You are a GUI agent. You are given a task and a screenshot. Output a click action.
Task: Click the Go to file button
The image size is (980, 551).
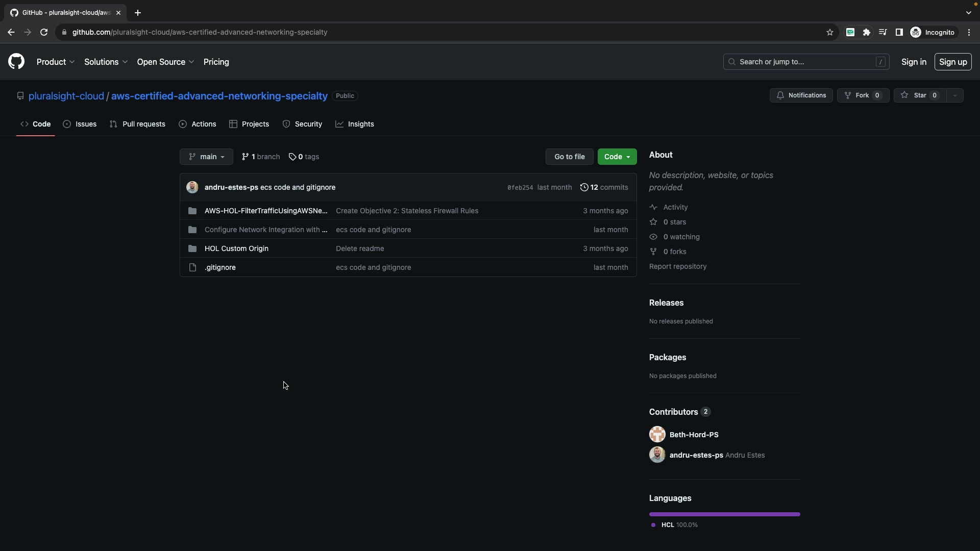(569, 157)
